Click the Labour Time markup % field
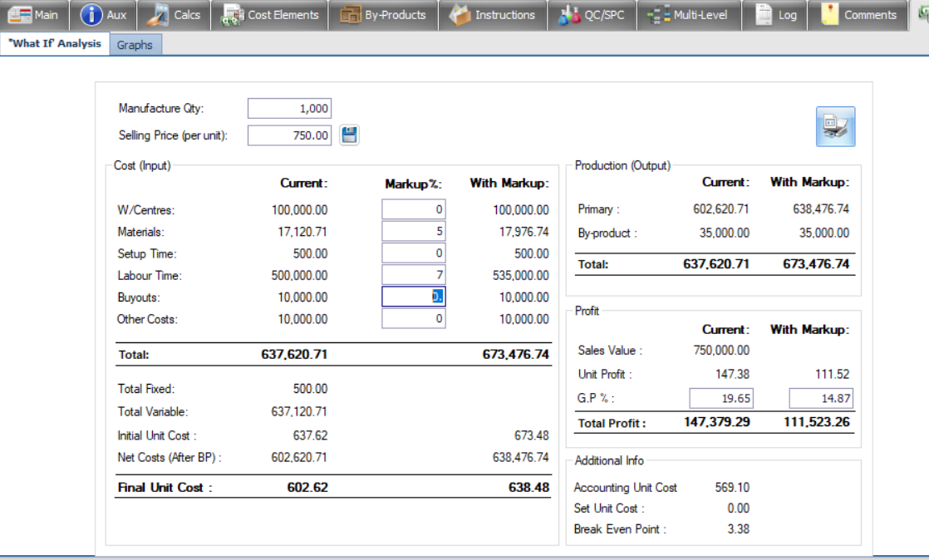 pos(414,275)
